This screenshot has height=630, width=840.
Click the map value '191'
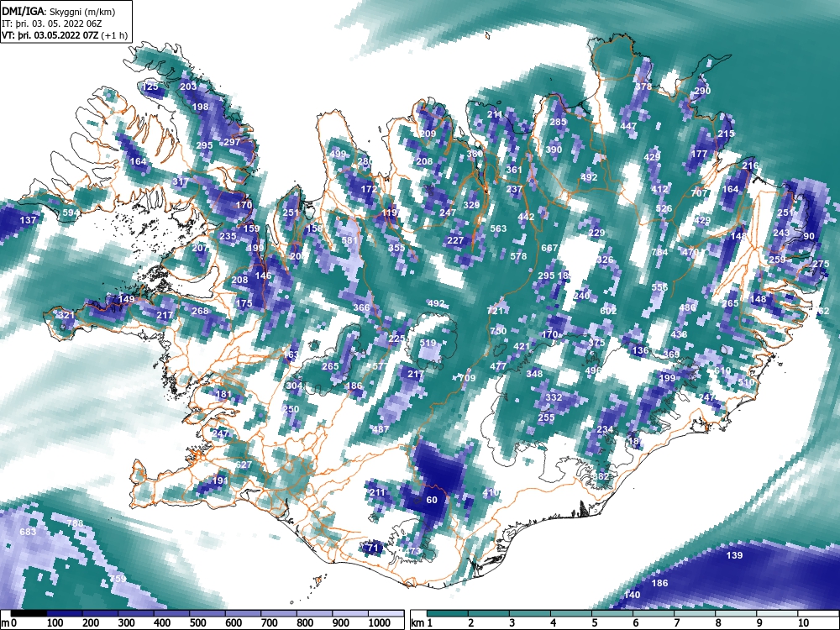(220, 480)
